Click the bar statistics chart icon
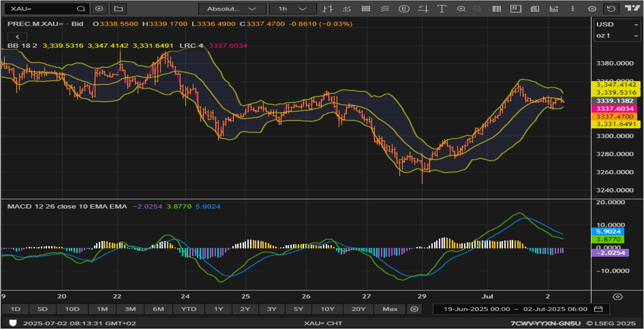This screenshot has width=644, height=329. (554, 9)
